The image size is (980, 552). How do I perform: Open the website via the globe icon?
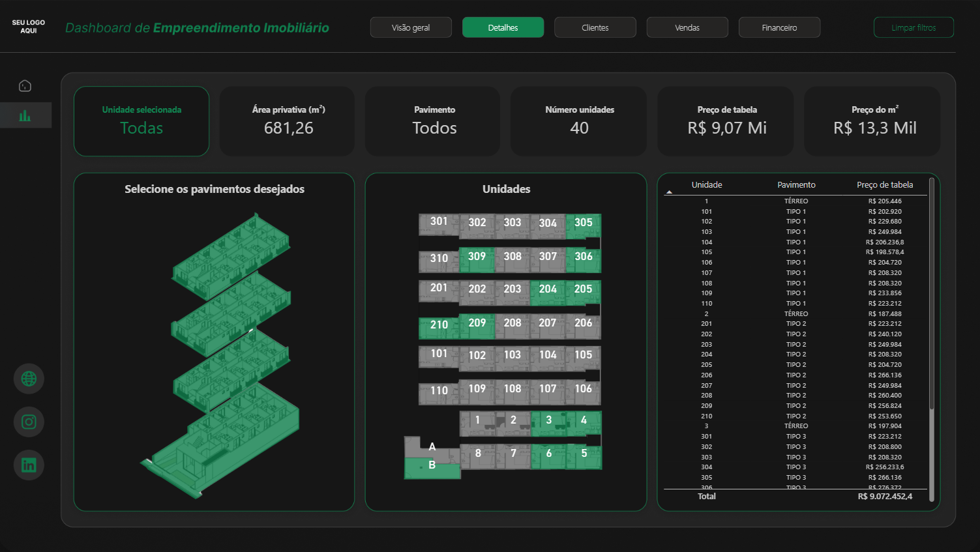29,379
